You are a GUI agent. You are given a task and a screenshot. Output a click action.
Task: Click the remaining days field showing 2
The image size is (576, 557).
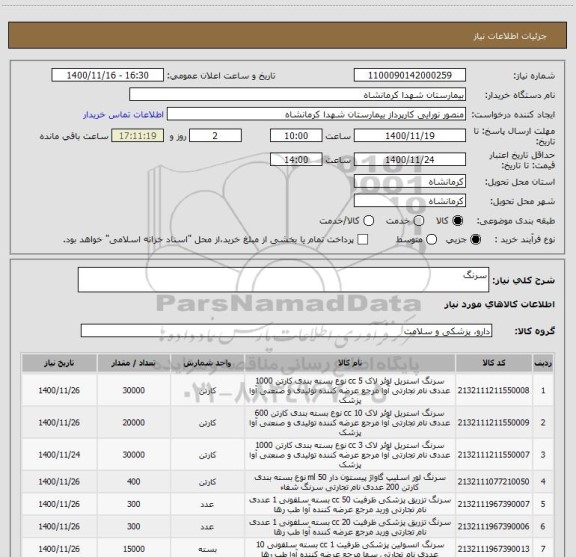(x=215, y=136)
